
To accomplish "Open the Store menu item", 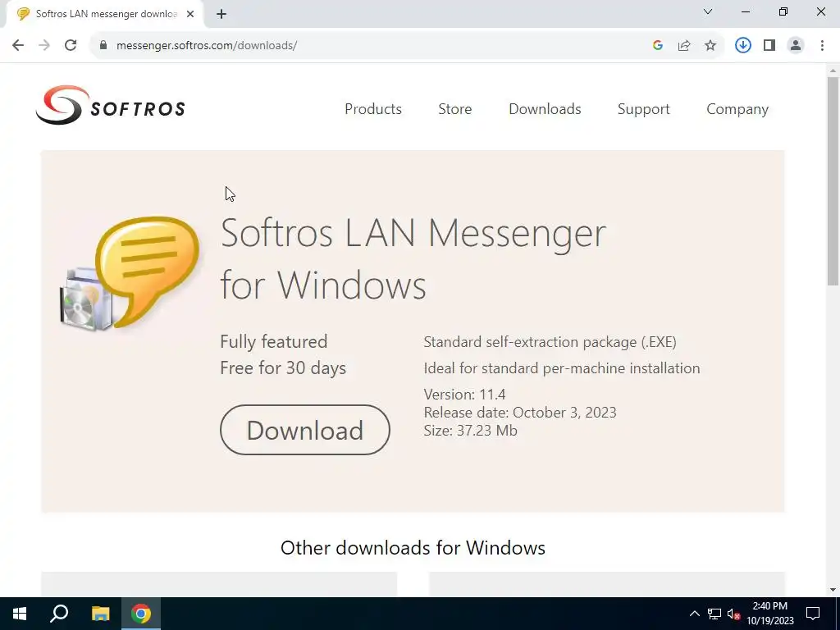I will [454, 109].
